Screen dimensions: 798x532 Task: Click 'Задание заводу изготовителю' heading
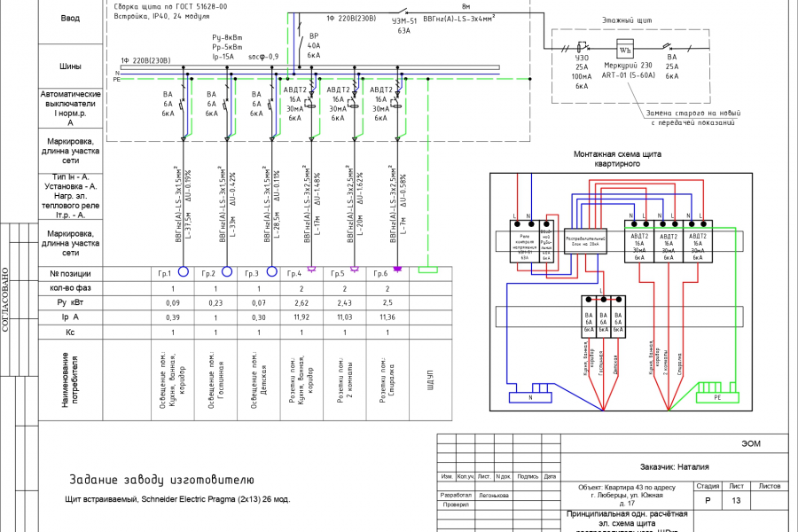(161, 480)
